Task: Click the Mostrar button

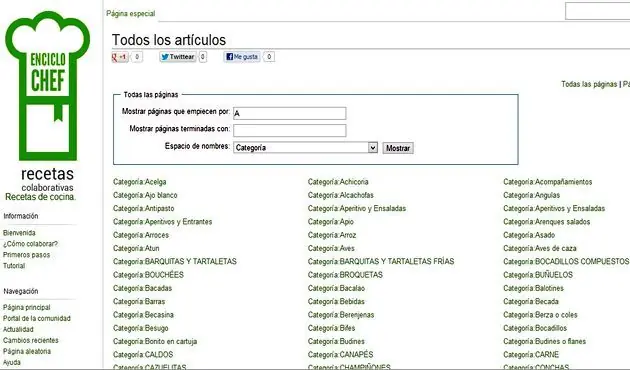Action: point(398,148)
